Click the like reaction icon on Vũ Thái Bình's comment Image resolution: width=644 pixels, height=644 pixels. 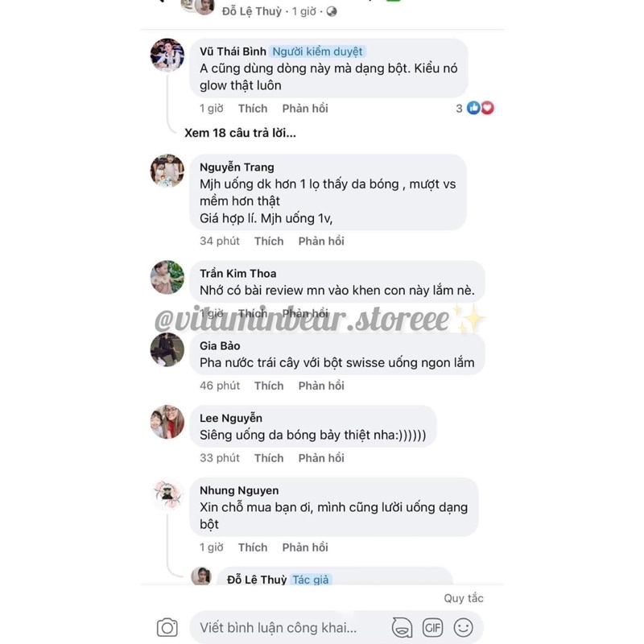(473, 108)
